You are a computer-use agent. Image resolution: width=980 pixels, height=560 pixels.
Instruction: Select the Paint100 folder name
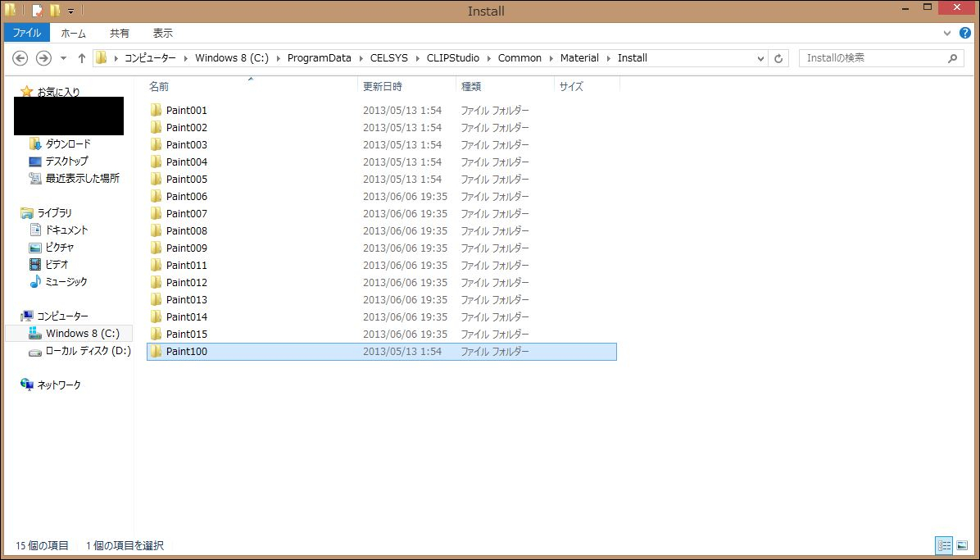click(x=187, y=352)
